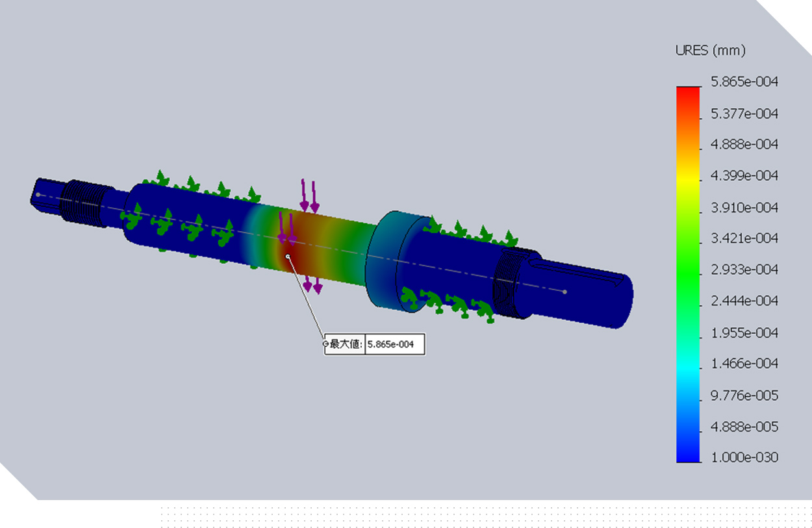Select legend value 3.421e-004

click(x=744, y=238)
